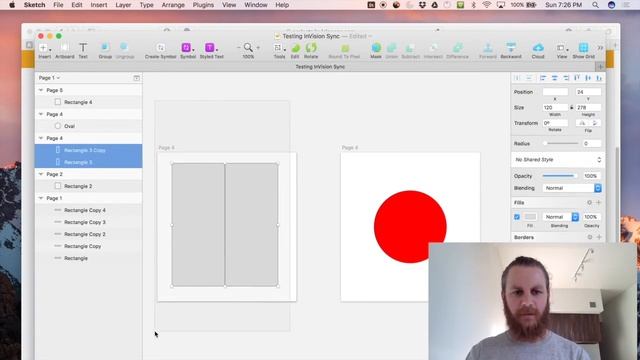
Task: Open the No Shared Style dropdown
Action: pyautogui.click(x=558, y=160)
